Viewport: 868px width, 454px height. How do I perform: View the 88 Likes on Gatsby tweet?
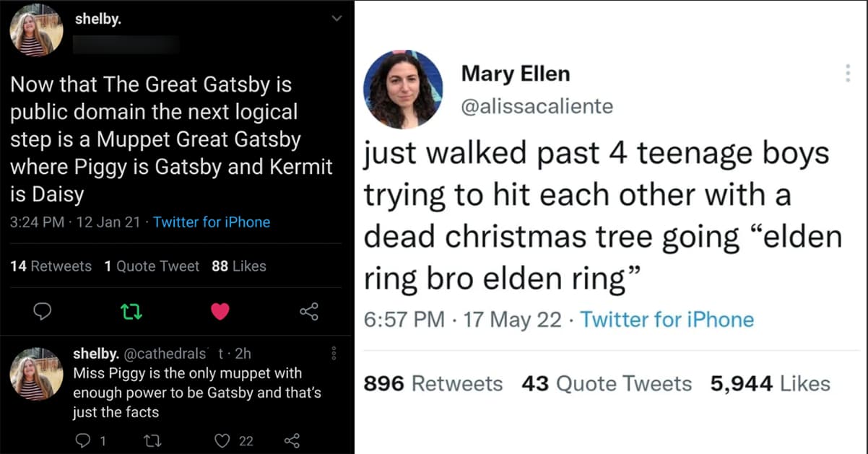[238, 266]
